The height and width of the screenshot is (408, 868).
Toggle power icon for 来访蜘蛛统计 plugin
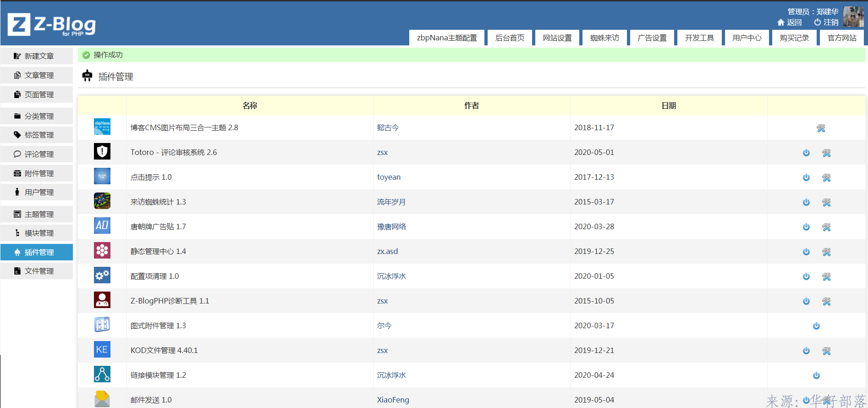coord(806,202)
